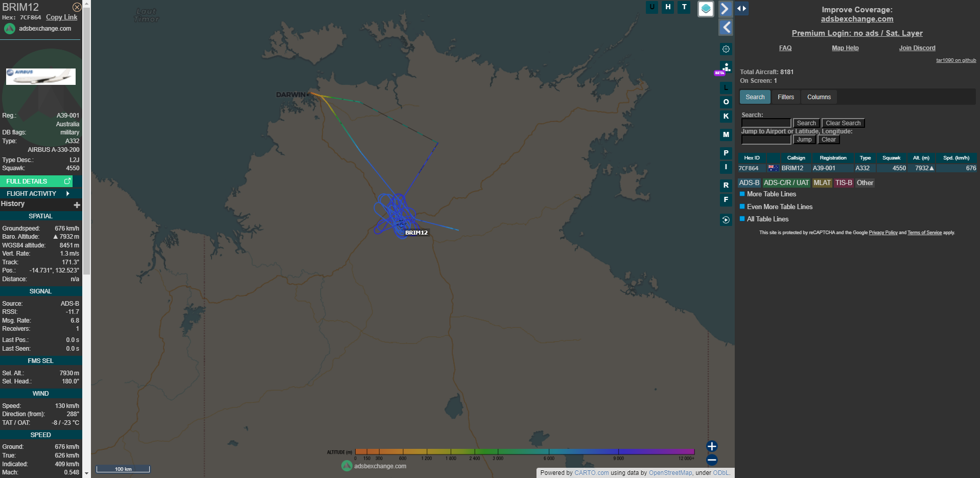Focus the Search text field

tap(766, 123)
